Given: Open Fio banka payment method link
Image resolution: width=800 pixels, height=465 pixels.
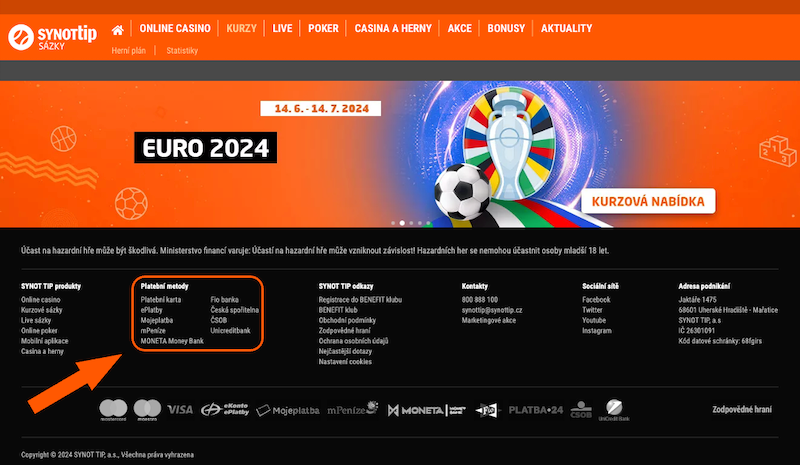Looking at the screenshot, I should (x=224, y=300).
